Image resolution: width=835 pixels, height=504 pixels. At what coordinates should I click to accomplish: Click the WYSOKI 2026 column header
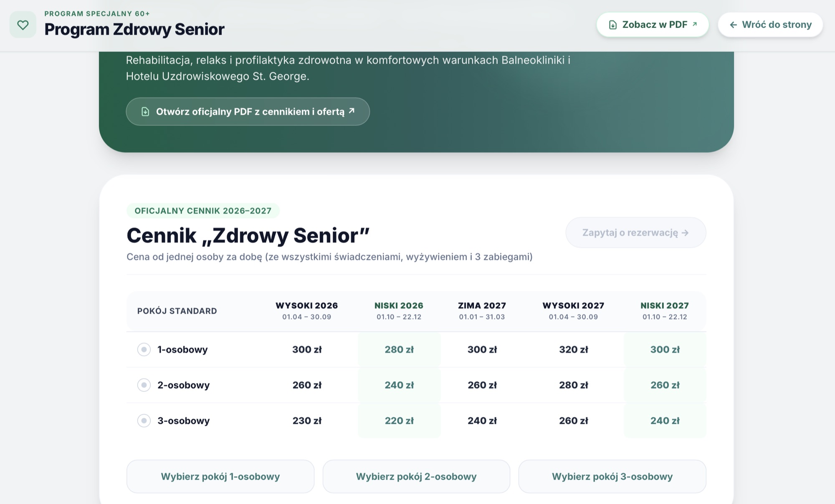click(x=307, y=311)
